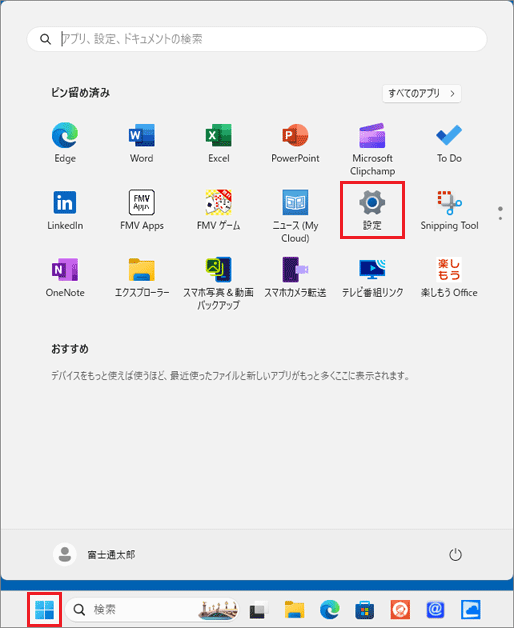Open 設定 (Settings) gear icon

(372, 210)
